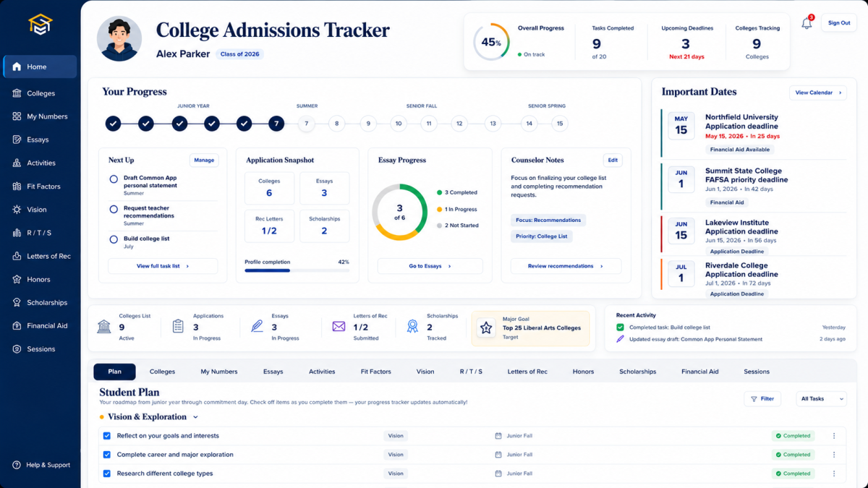Image resolution: width=868 pixels, height=488 pixels.
Task: Open menu for Research different college types task
Action: pos(834,474)
